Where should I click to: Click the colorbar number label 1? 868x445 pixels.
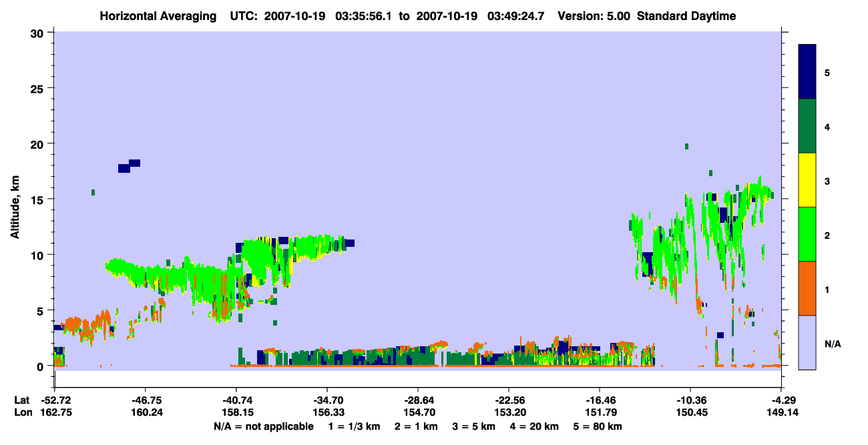click(x=827, y=289)
